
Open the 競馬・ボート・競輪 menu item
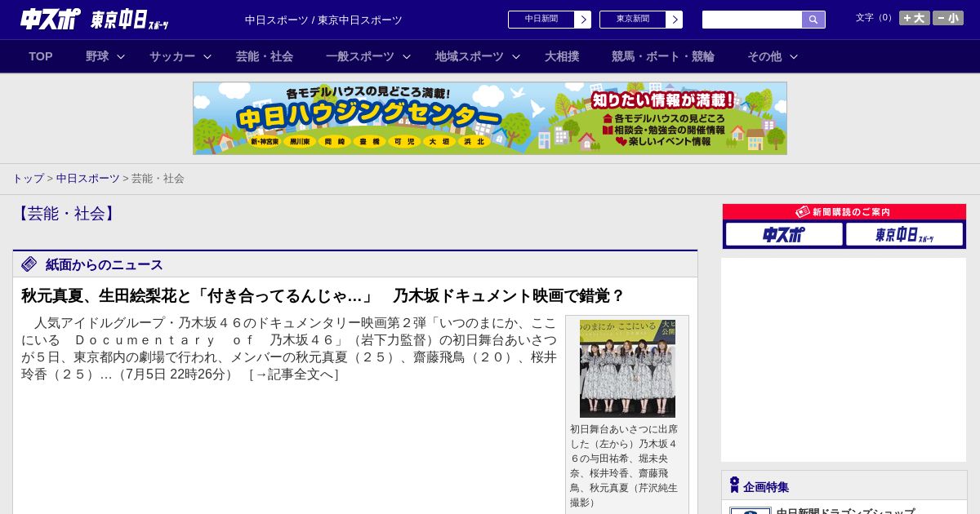[663, 56]
